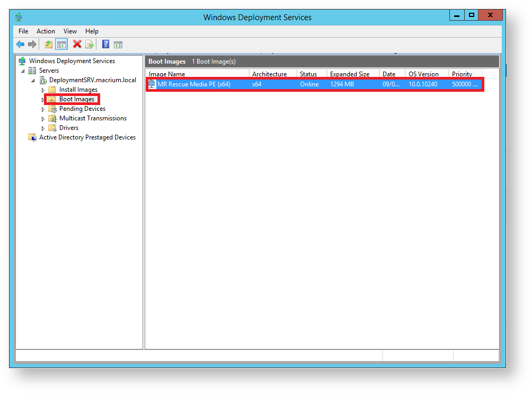
Task: Open the Help menu
Action: tap(92, 31)
